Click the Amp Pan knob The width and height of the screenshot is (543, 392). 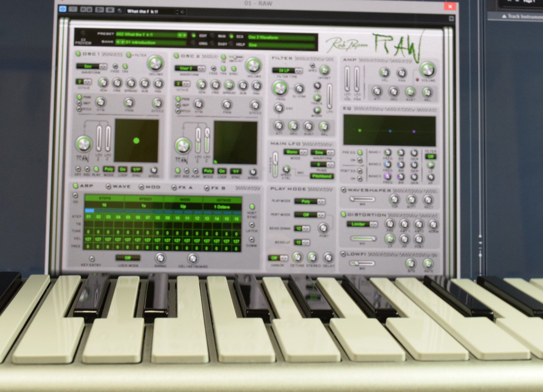[x=402, y=73]
